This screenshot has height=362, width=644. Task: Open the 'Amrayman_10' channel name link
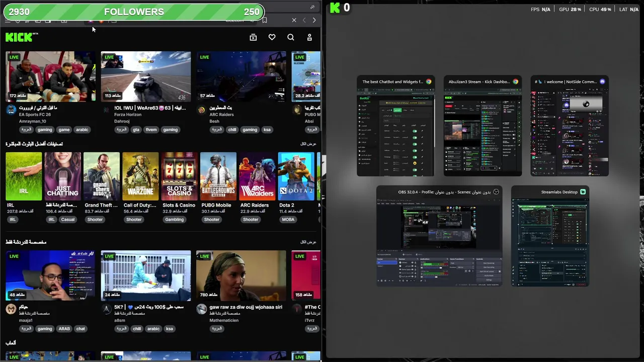tap(32, 122)
